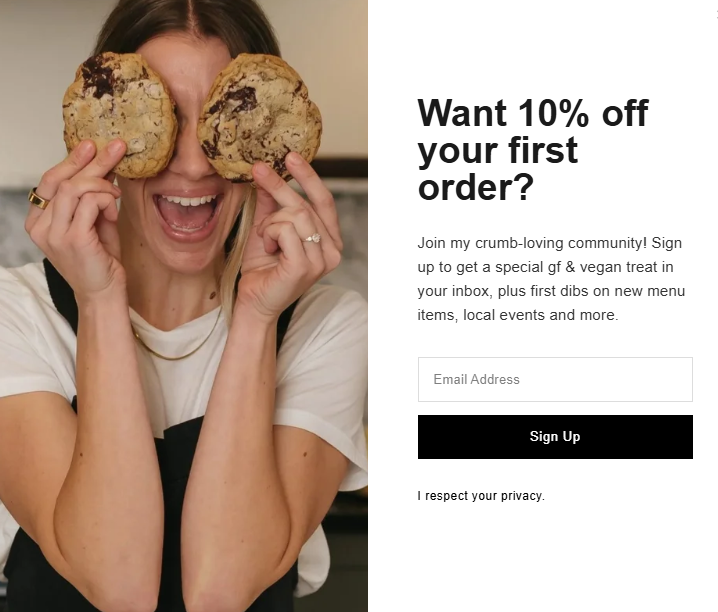Submit the form with Sign Up button
Image resolution: width=718 pixels, height=612 pixels.
coord(555,437)
